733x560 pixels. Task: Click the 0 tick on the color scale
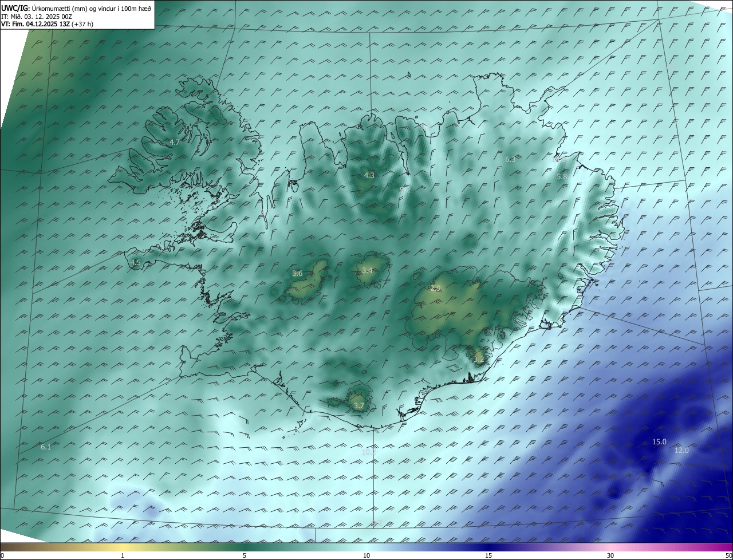coord(2,555)
